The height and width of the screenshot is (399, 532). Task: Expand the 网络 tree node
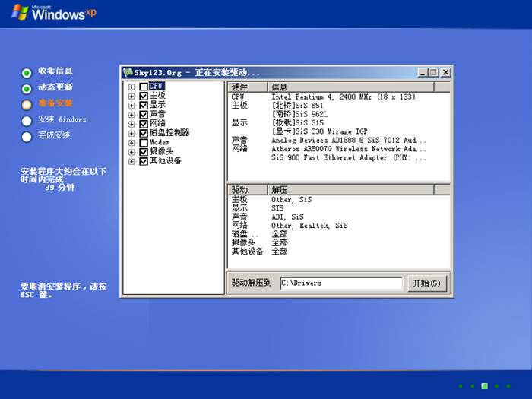coord(131,124)
